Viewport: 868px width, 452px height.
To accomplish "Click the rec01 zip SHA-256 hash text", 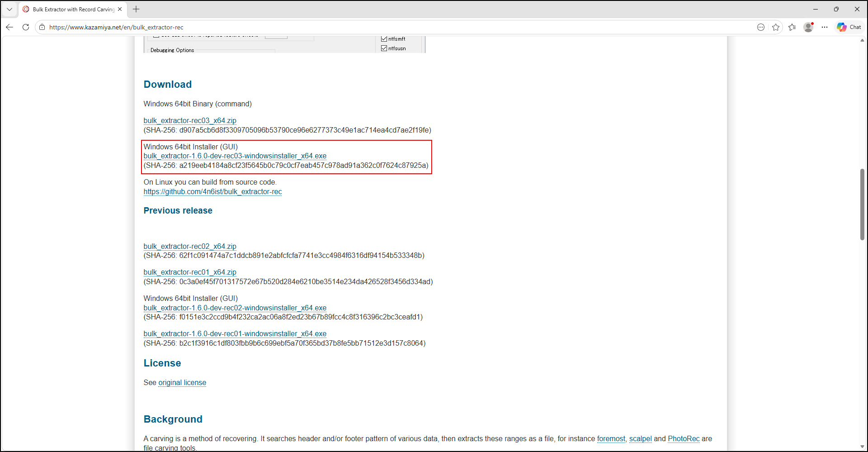I will point(288,282).
